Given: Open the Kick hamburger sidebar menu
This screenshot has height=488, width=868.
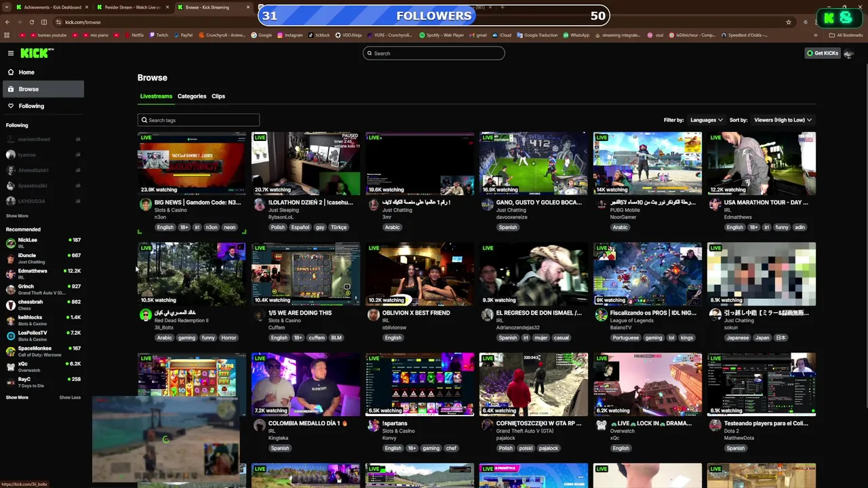Looking at the screenshot, I should 11,53.
